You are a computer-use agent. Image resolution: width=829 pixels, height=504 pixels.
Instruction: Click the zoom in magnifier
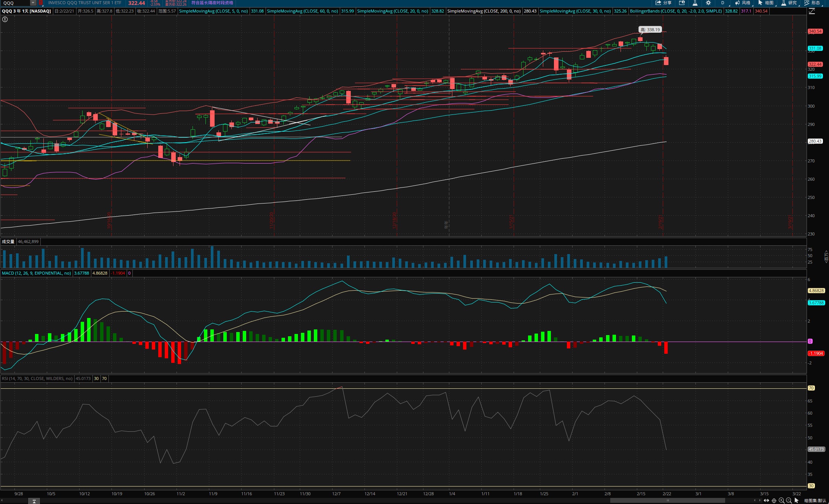click(x=781, y=501)
